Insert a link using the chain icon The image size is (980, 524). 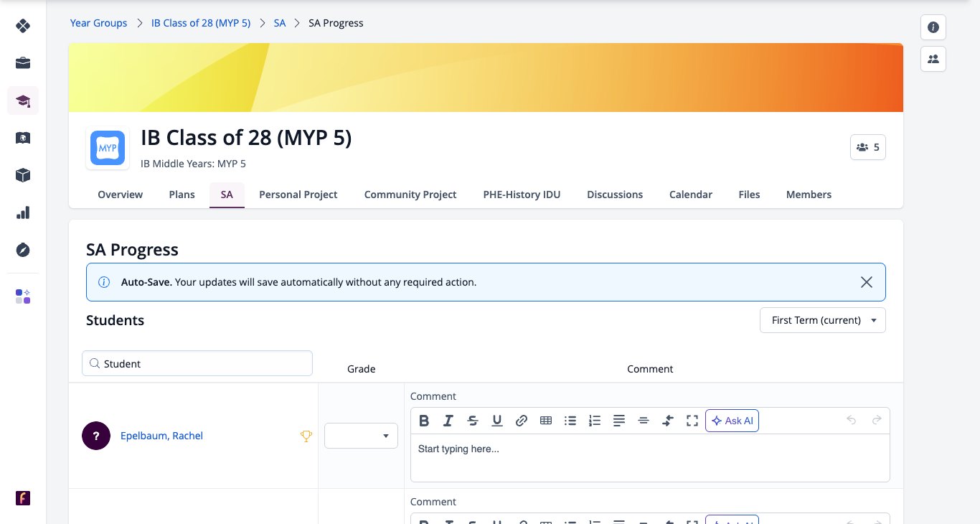coord(522,421)
